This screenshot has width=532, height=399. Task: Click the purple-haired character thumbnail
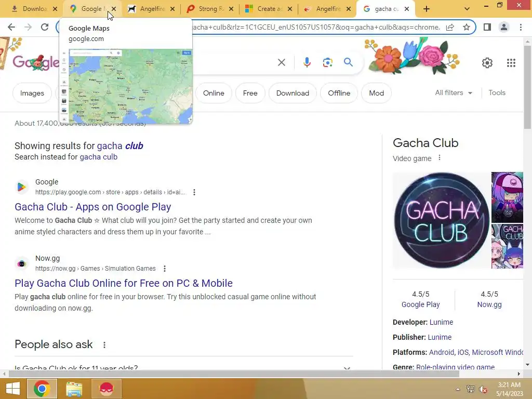coord(507,197)
